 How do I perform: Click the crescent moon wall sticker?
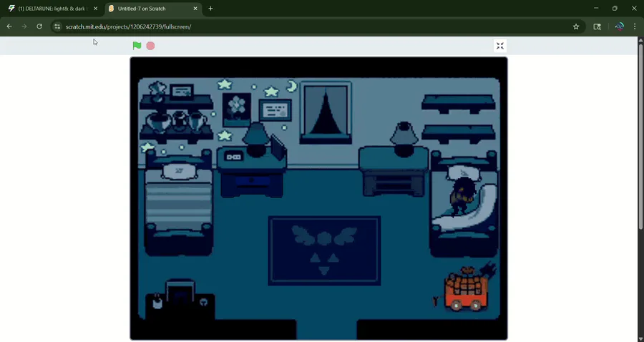292,87
